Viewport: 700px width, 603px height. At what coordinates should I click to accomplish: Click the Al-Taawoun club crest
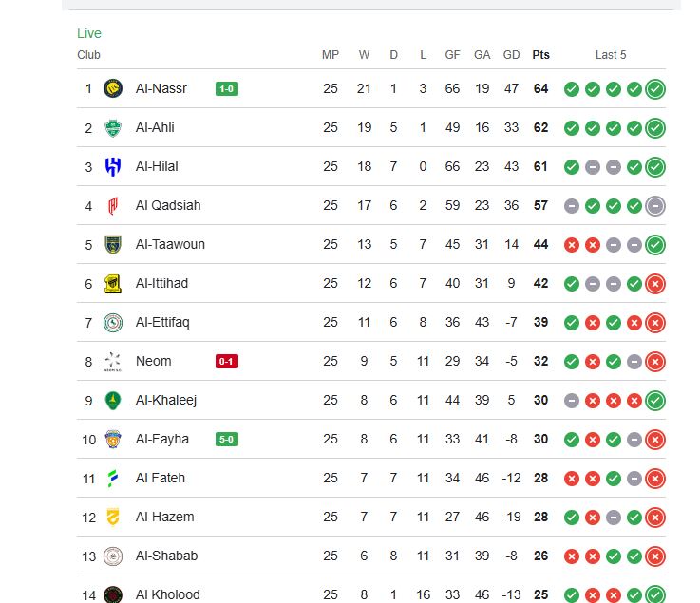113,244
